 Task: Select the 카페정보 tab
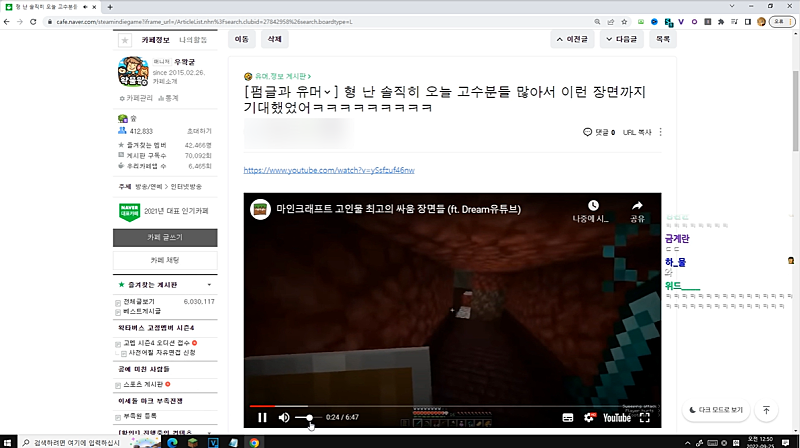pyautogui.click(x=155, y=40)
